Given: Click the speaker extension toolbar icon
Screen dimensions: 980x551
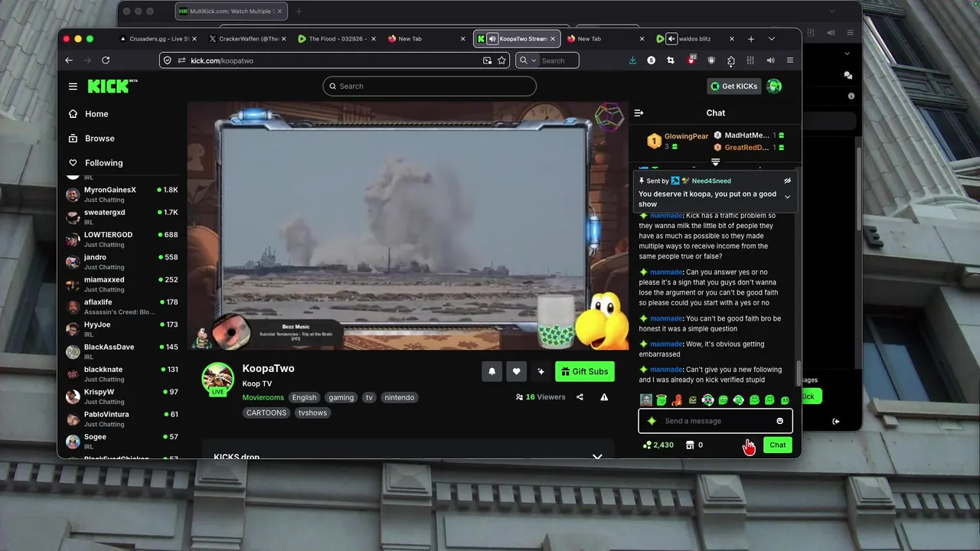Looking at the screenshot, I should click(770, 60).
